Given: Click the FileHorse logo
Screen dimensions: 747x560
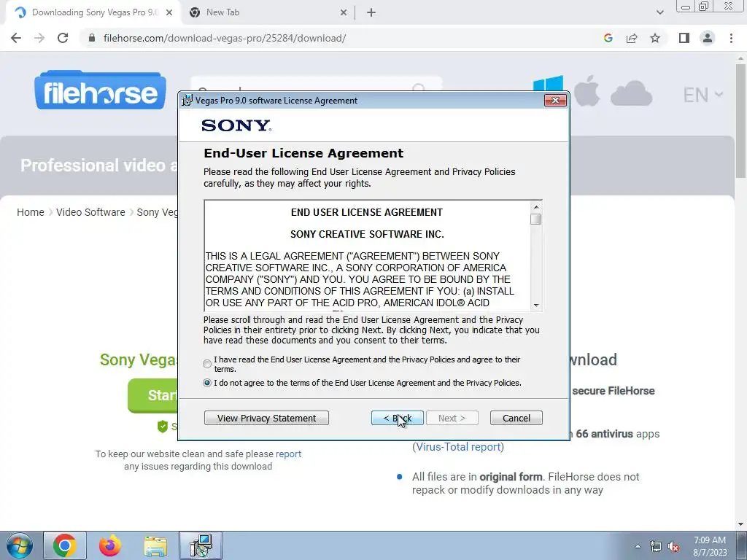Looking at the screenshot, I should pos(101,90).
